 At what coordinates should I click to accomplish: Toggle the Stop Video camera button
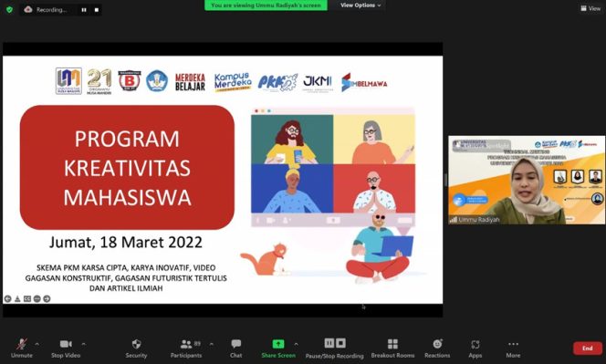click(66, 344)
